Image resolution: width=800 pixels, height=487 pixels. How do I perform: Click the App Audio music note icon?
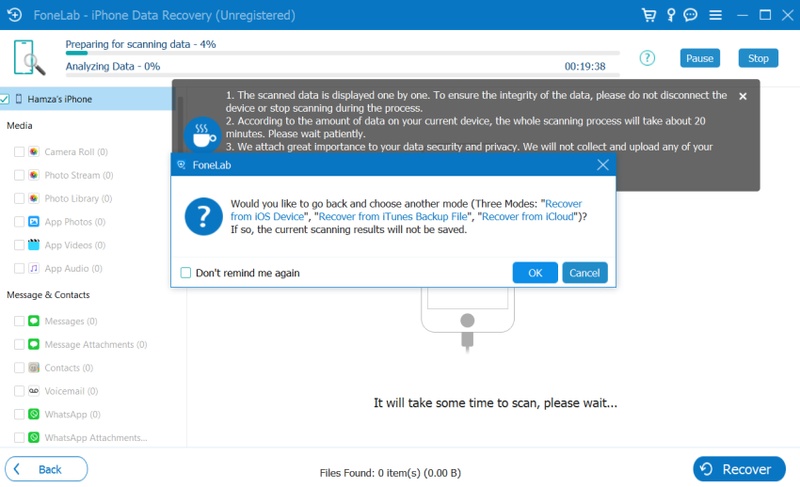tap(34, 268)
